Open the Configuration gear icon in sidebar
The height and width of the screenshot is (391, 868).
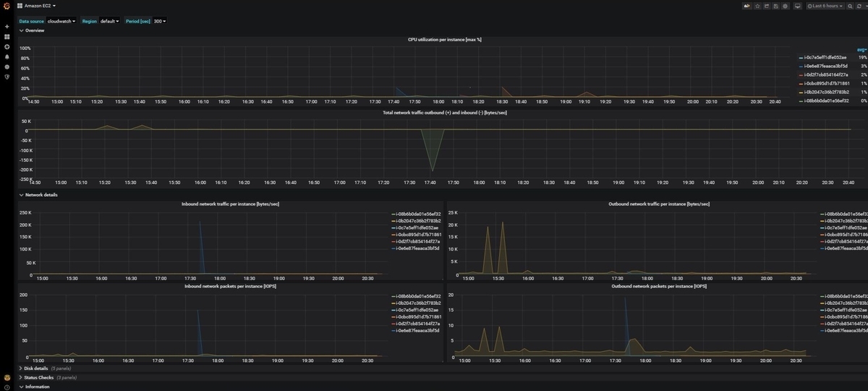(7, 67)
